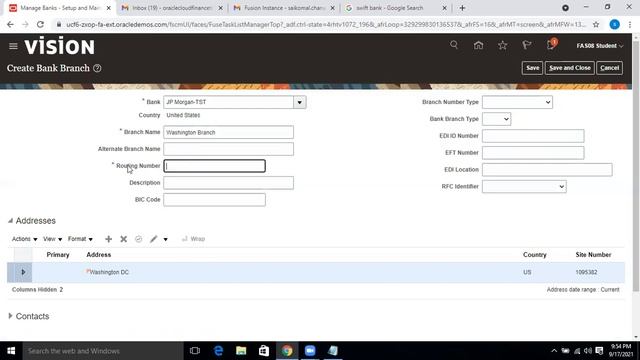Click EDI Location field
The image size is (640, 360).
click(547, 169)
